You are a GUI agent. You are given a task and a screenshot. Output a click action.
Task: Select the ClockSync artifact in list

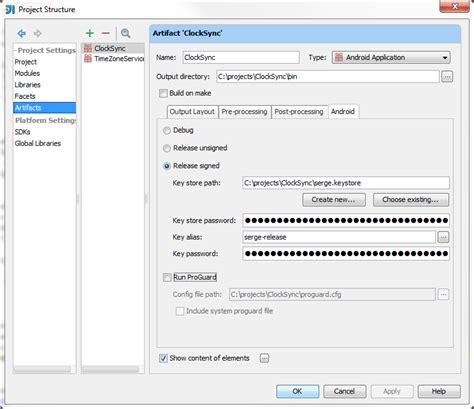click(113, 48)
